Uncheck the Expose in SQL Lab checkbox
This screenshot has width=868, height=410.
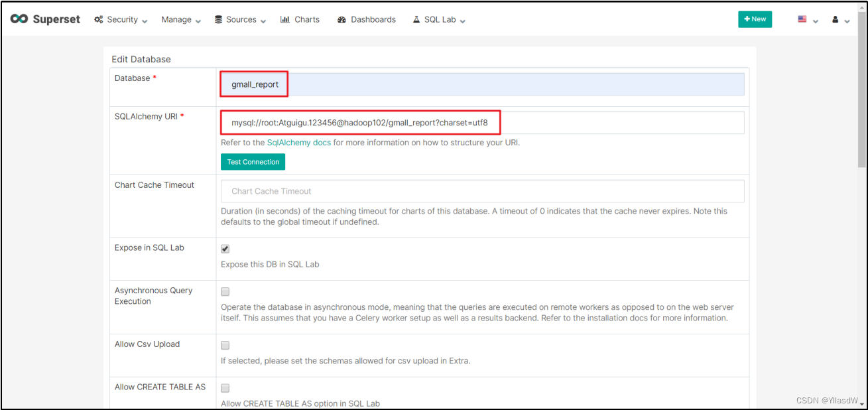(x=225, y=249)
